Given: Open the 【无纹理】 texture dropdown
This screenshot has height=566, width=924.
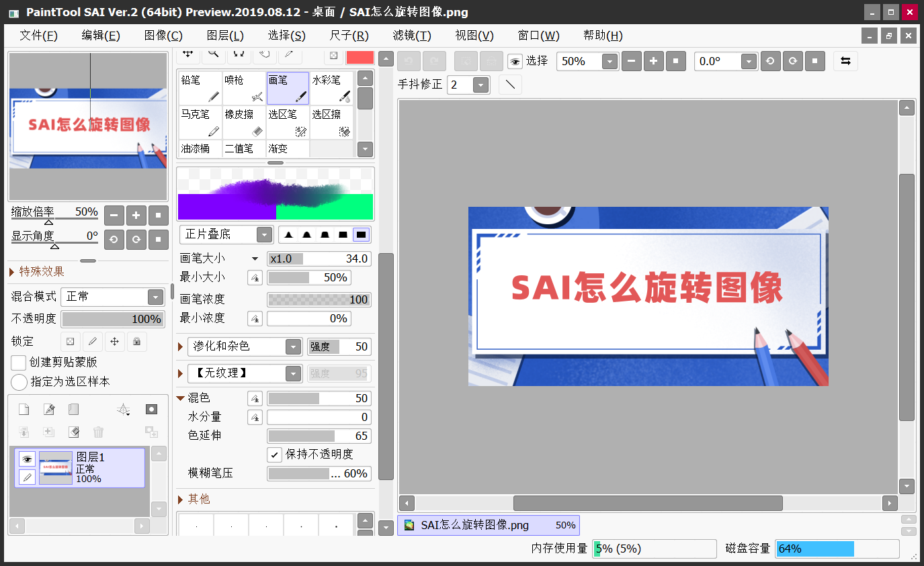Looking at the screenshot, I should 245,373.
